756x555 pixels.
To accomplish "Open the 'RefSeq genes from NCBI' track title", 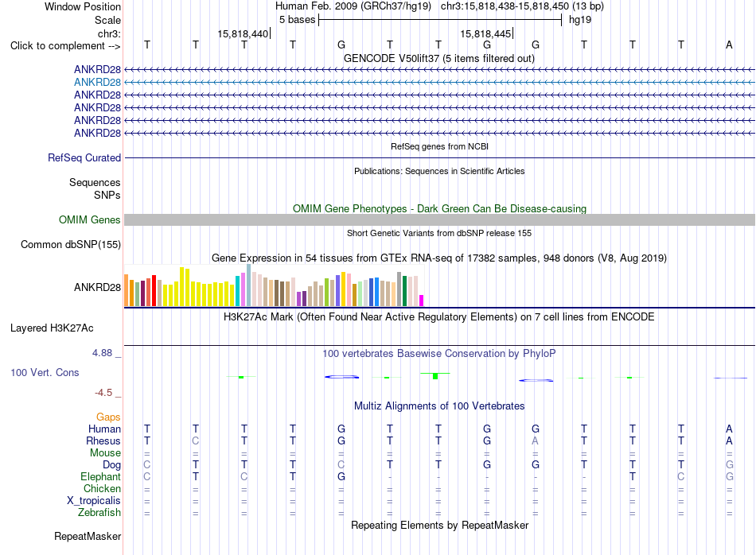I will click(440, 146).
